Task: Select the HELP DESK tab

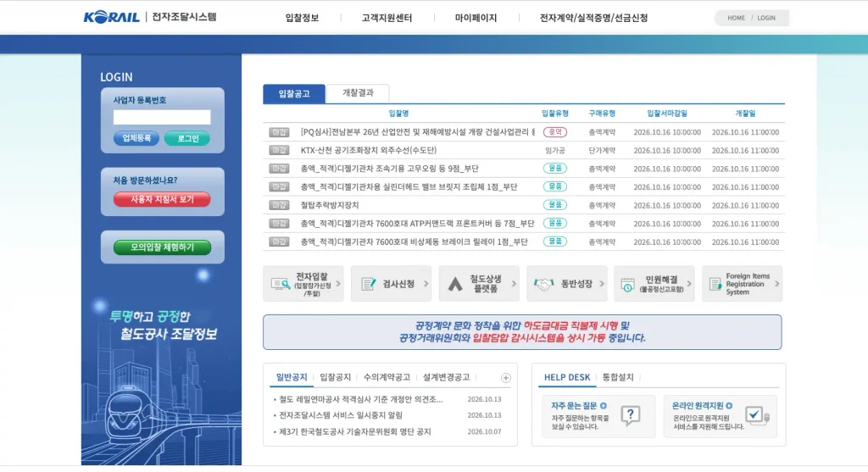Action: pos(567,377)
